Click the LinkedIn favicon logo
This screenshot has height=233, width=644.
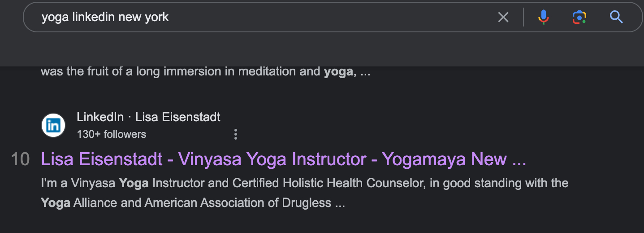53,125
